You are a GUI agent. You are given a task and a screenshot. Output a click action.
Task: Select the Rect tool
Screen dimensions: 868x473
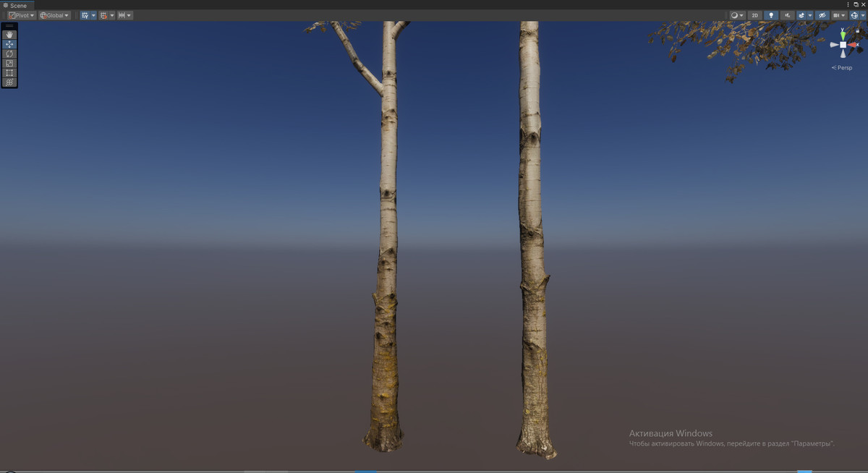coord(9,72)
